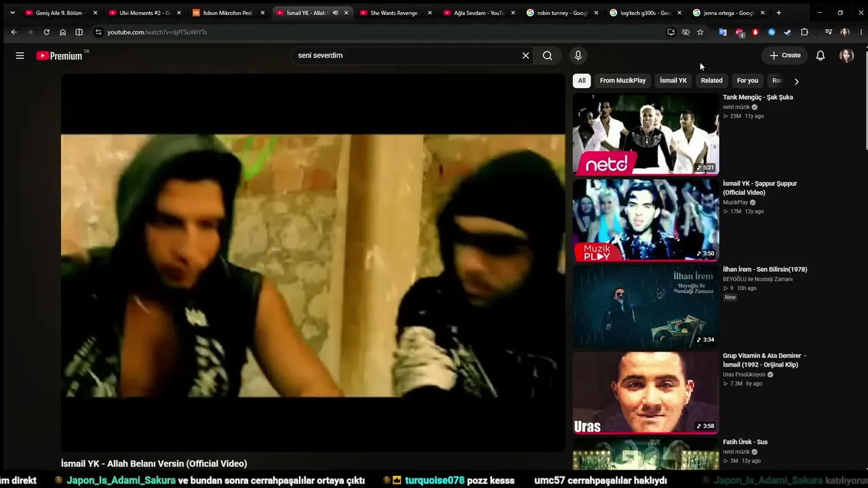Select the For you filter chip
Image resolution: width=868 pixels, height=488 pixels.
click(x=747, y=81)
